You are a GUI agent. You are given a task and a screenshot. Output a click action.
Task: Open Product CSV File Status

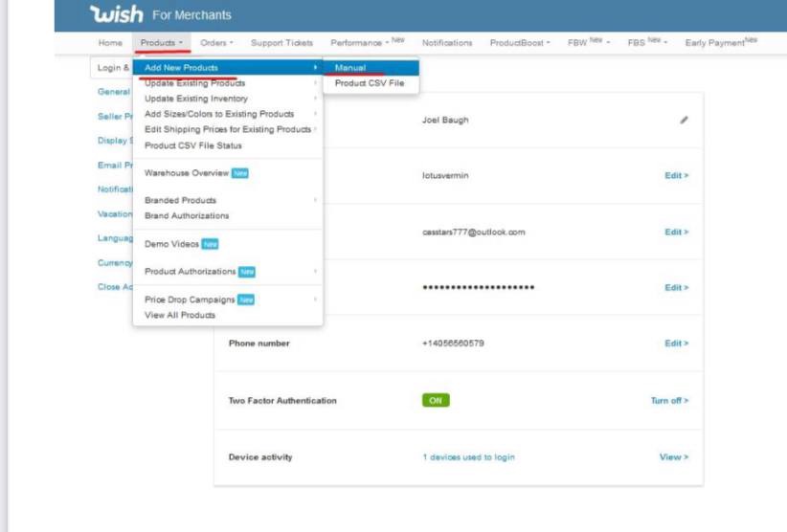(228, 145)
